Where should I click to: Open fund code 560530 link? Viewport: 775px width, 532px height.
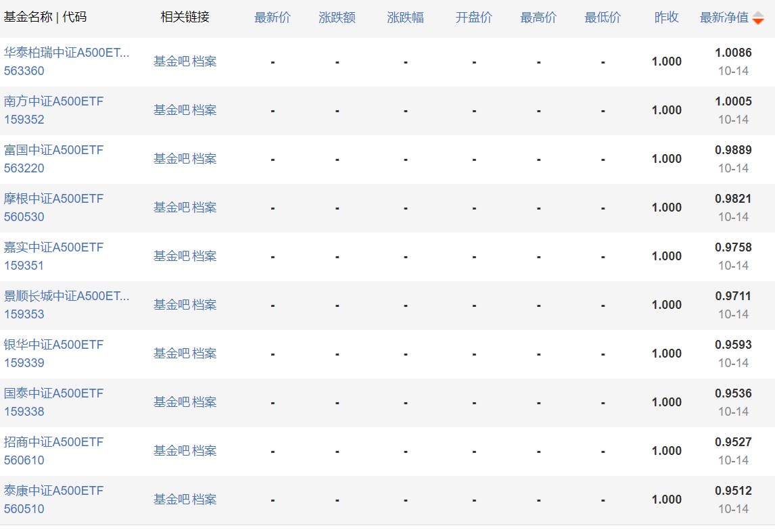pyautogui.click(x=24, y=217)
